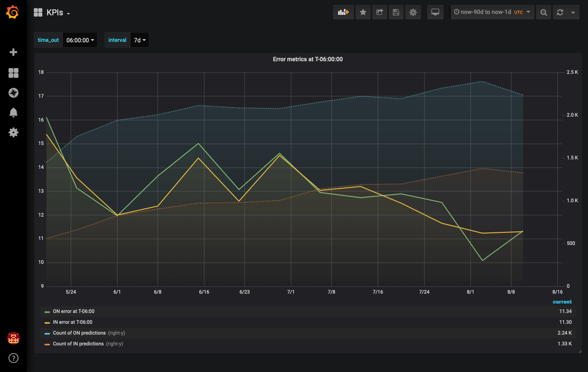
Task: Open the refresh interval dropdown arrow
Action: 574,12
